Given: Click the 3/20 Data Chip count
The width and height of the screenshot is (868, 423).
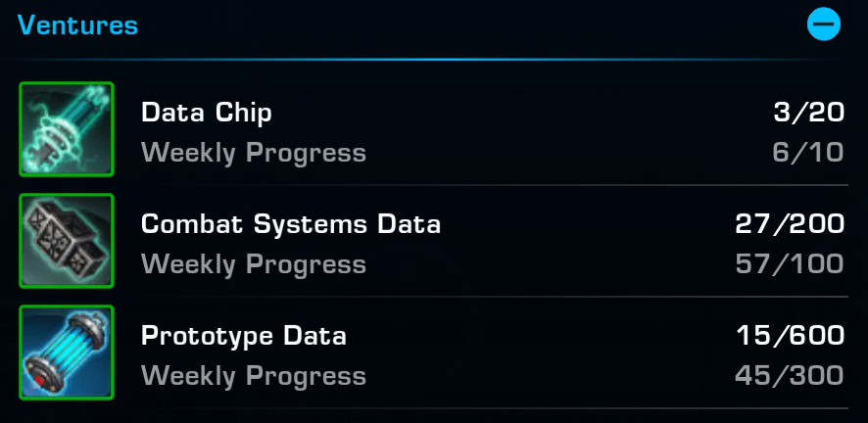Looking at the screenshot, I should click(x=809, y=113).
